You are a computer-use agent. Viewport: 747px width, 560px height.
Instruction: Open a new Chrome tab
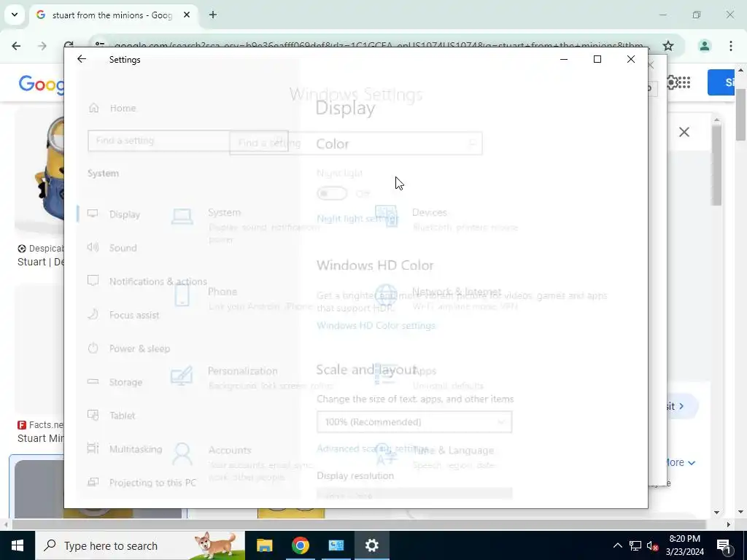tap(213, 15)
